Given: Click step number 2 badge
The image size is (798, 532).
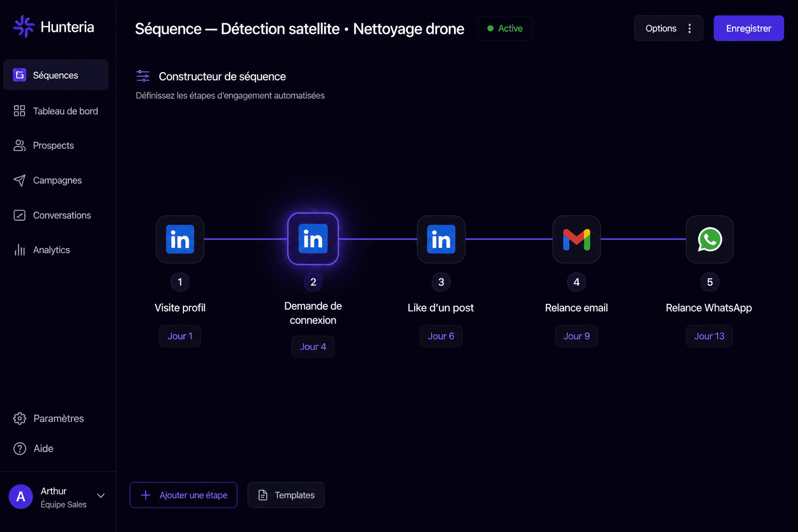Looking at the screenshot, I should point(313,282).
